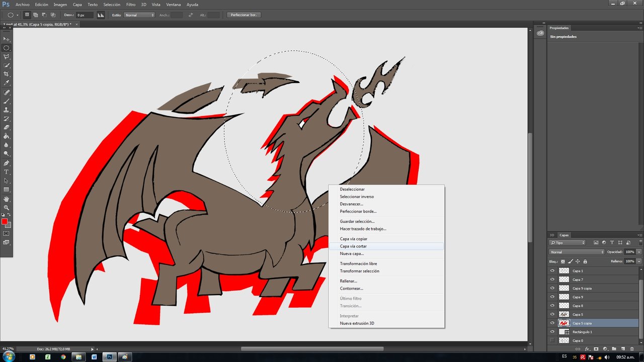Choose Transformación libre from context menu
The height and width of the screenshot is (362, 644).
tap(386, 263)
